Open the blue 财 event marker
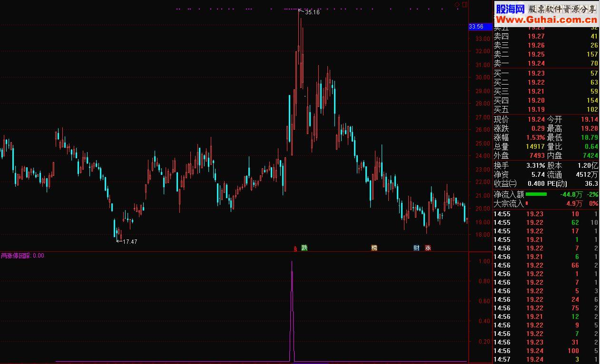Screen dimensions: 600x364 (416, 248)
